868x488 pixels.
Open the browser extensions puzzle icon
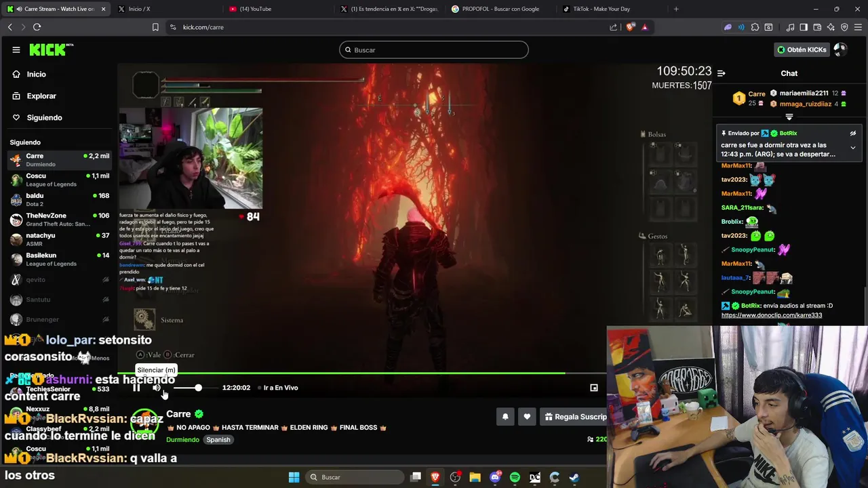pos(755,27)
